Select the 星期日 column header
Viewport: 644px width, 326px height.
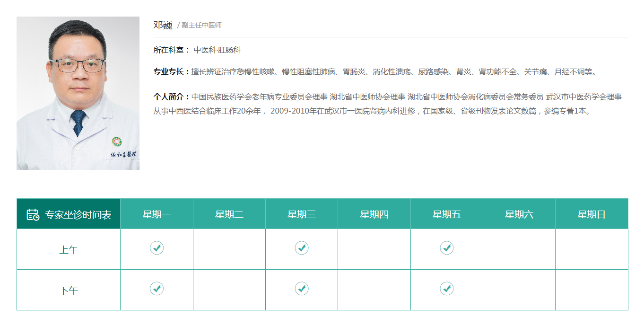[x=591, y=214]
